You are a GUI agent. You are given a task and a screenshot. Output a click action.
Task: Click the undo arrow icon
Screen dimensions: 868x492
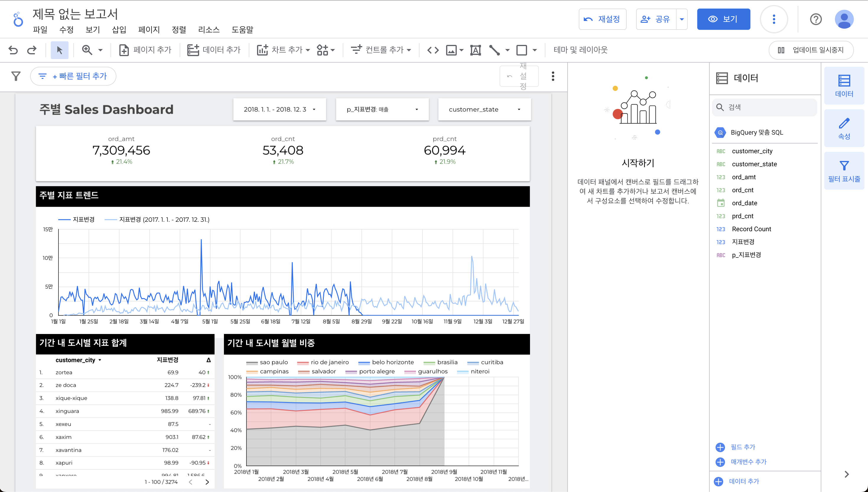[x=13, y=50]
